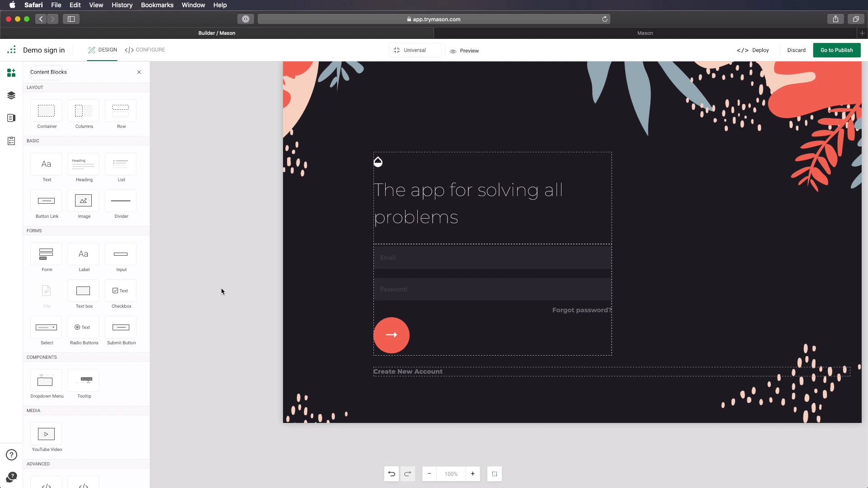868x488 pixels.
Task: Choose the Heading content block
Action: (x=84, y=164)
